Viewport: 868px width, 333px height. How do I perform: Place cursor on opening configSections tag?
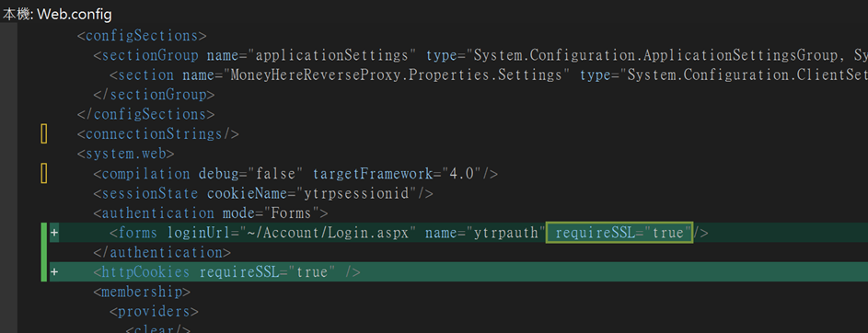[x=142, y=36]
